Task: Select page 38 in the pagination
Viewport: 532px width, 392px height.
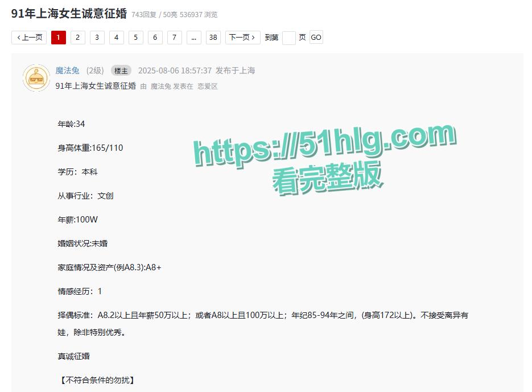Action: [x=213, y=37]
